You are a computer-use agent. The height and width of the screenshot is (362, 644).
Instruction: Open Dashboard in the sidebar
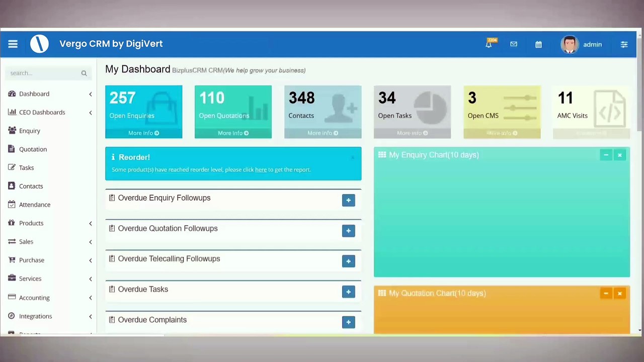[x=34, y=94]
